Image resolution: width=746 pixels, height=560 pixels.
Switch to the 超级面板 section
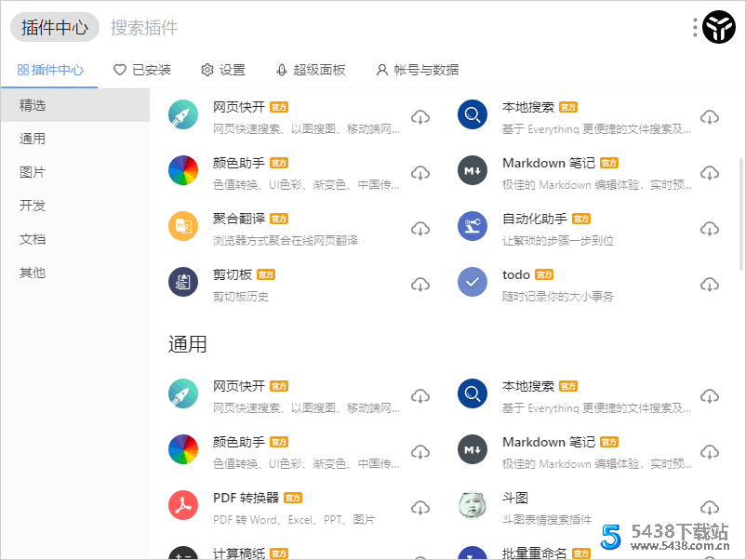311,70
